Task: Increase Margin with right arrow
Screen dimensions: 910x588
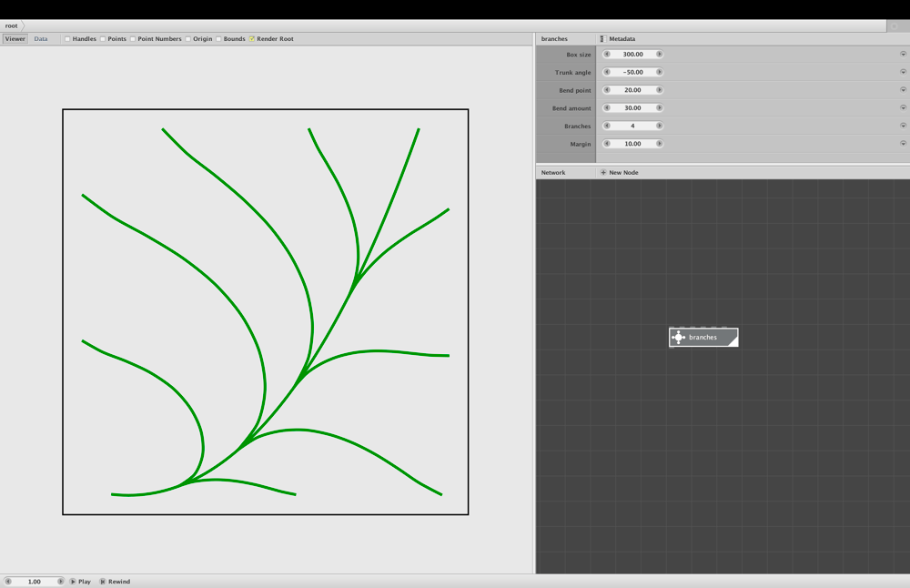Action: click(659, 144)
